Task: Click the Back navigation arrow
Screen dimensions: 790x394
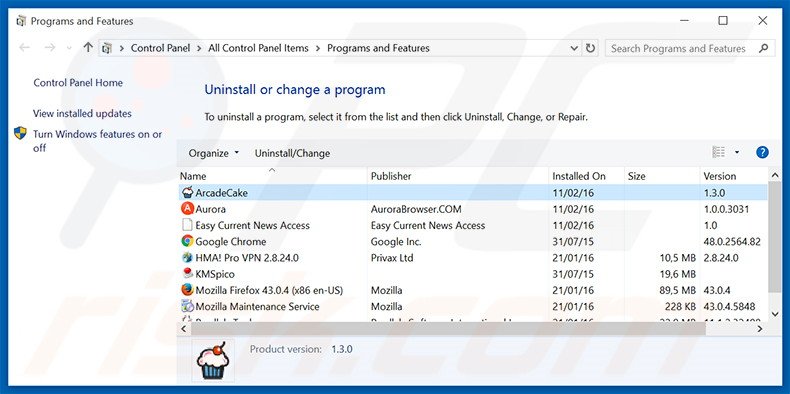Action: click(x=24, y=48)
